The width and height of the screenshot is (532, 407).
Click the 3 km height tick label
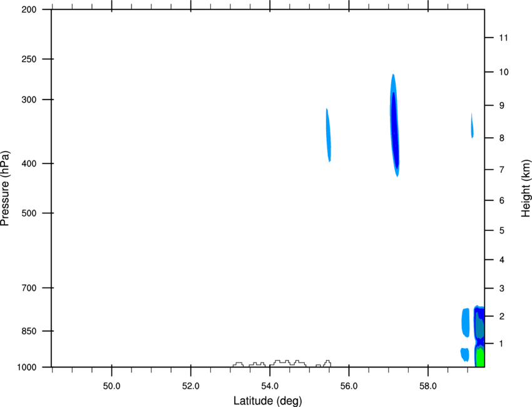click(x=502, y=289)
